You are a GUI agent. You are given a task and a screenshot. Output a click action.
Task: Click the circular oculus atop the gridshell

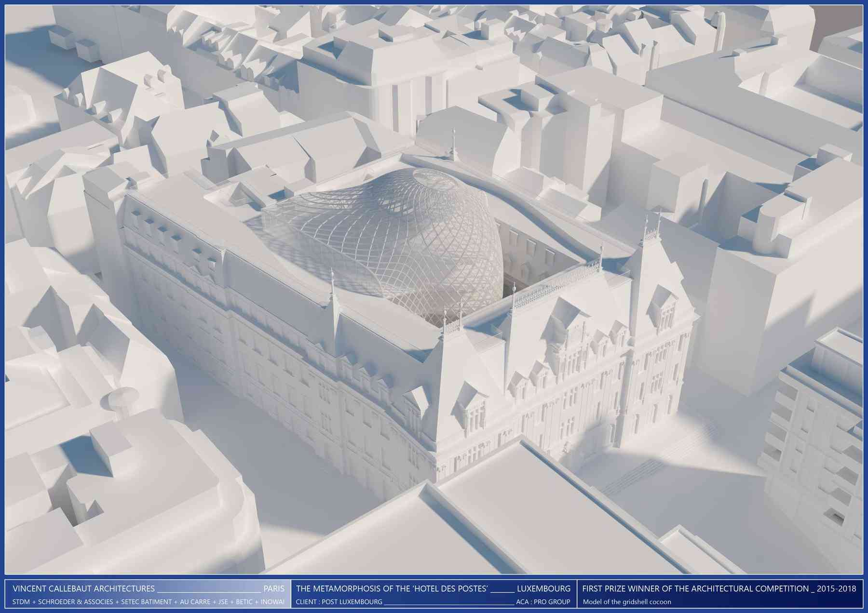(431, 179)
